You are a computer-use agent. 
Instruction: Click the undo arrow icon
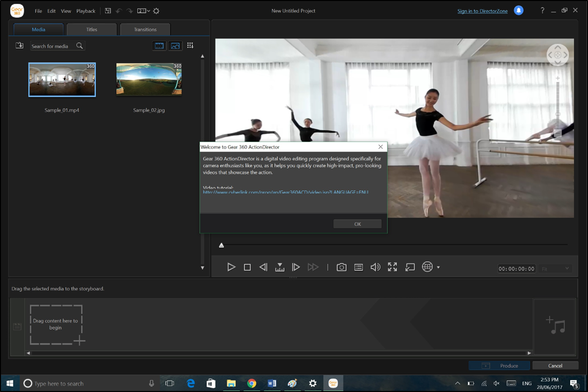point(119,11)
